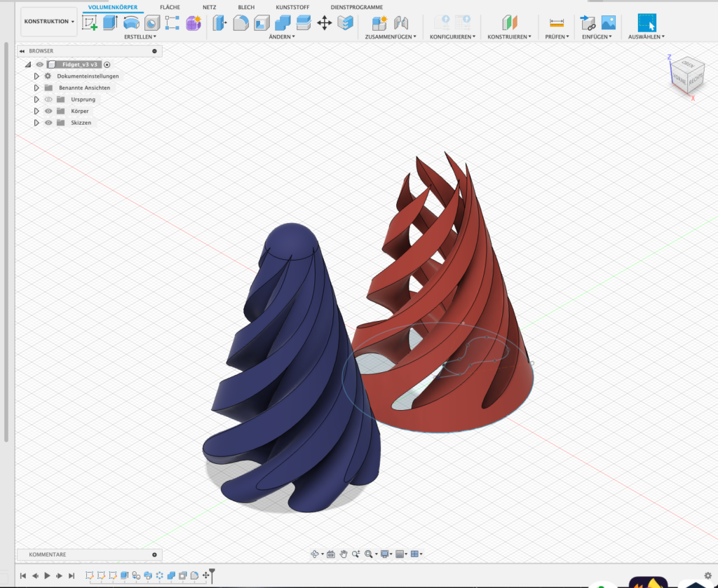Click the timeline end marker

click(212, 574)
